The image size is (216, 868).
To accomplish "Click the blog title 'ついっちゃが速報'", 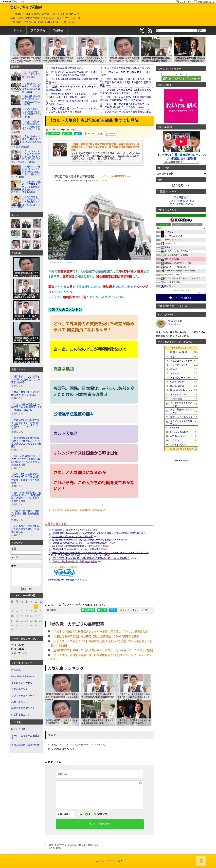I will 26,7.
